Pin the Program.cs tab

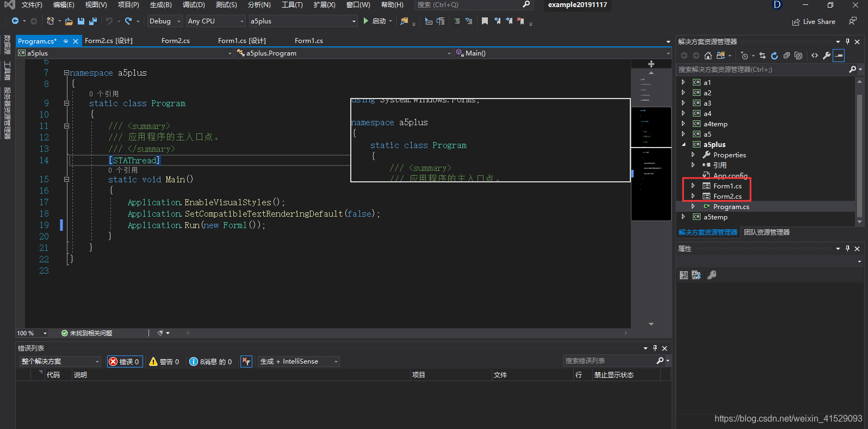[65, 41]
